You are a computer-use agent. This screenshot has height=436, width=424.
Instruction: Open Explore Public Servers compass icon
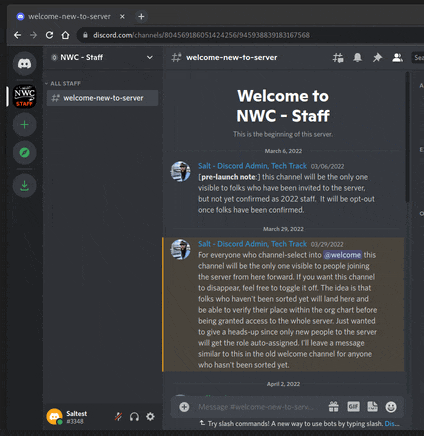point(24,153)
